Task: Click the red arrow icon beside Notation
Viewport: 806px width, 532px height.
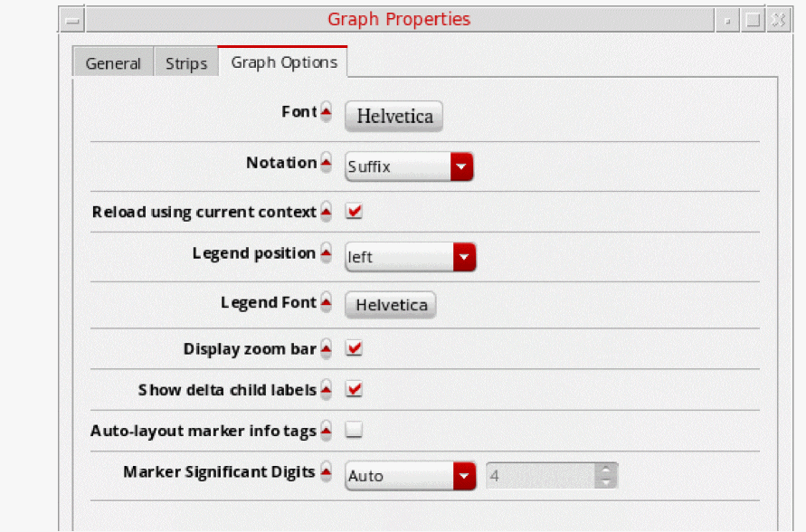Action: (326, 164)
